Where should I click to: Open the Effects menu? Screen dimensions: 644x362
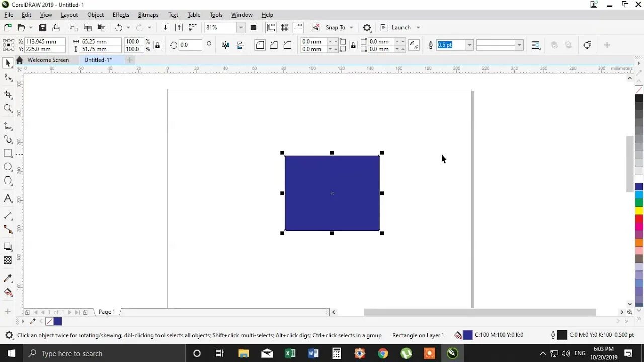coord(121,15)
